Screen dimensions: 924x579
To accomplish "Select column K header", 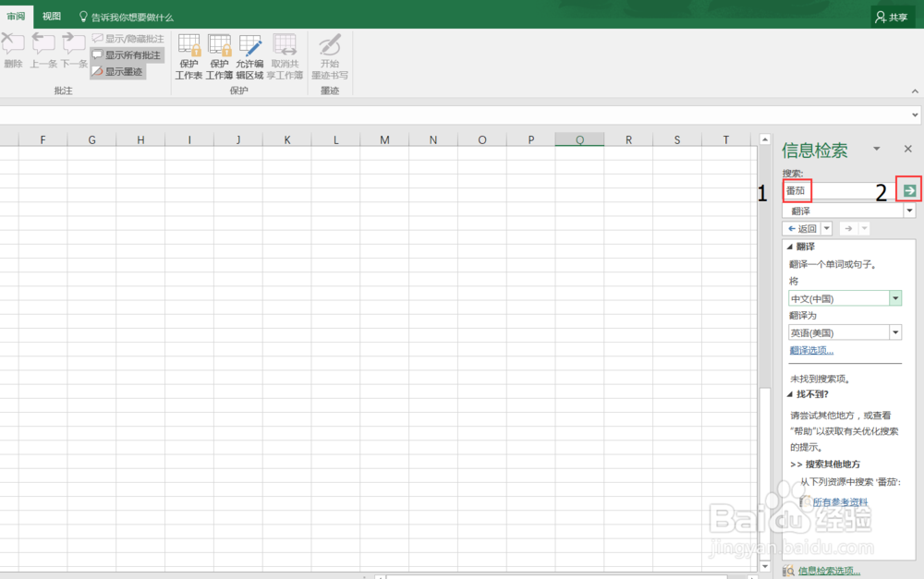I will coord(287,139).
